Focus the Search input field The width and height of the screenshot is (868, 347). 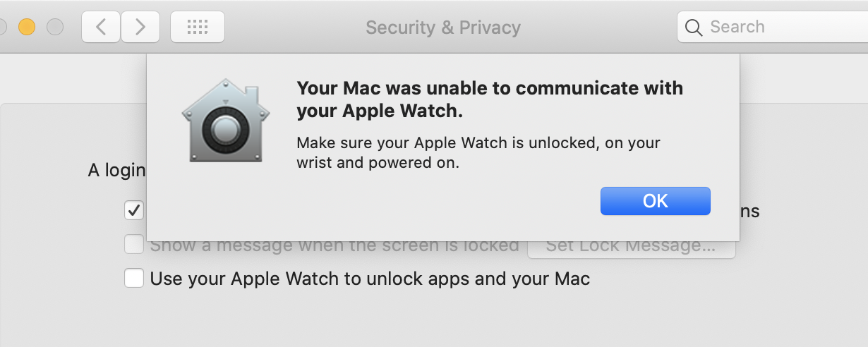[x=772, y=27]
